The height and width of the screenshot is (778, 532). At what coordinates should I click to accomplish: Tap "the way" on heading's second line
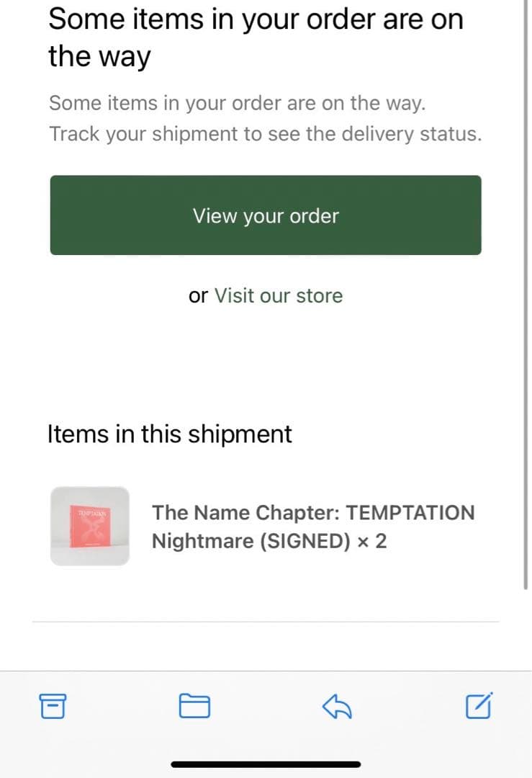click(99, 56)
